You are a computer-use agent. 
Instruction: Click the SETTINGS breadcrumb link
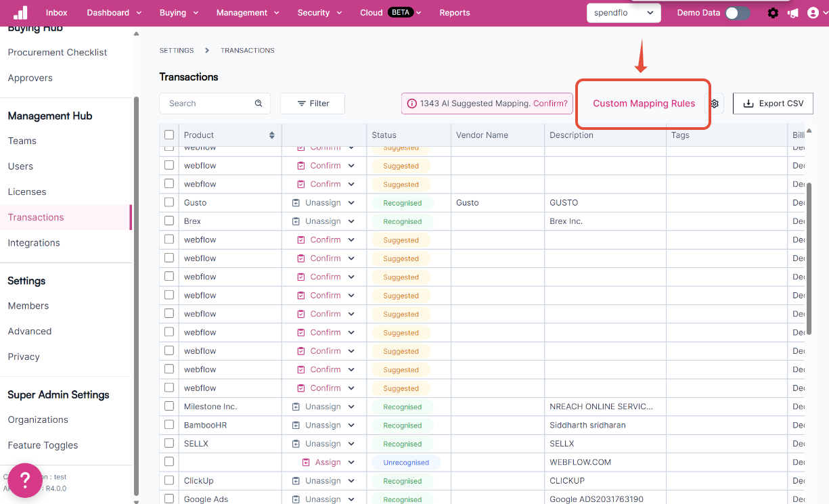177,51
